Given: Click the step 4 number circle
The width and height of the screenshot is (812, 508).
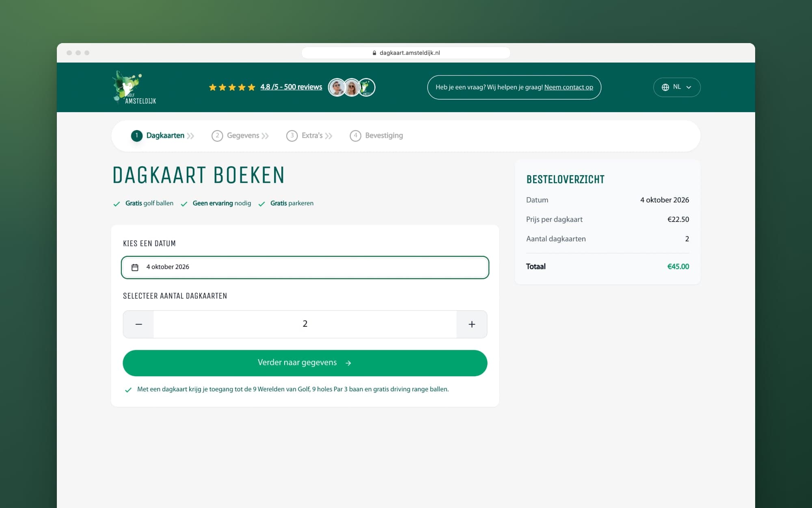Looking at the screenshot, I should [355, 136].
